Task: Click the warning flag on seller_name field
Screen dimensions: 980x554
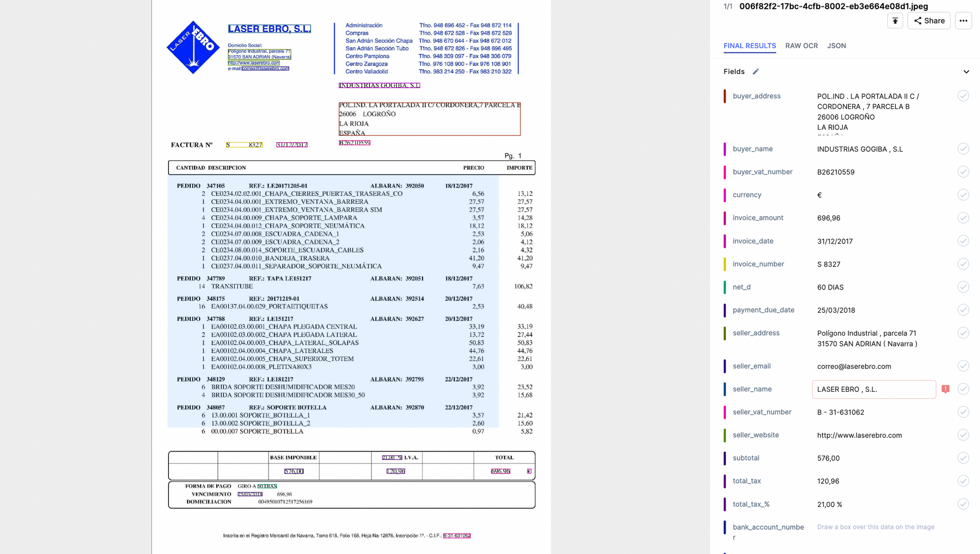Action: [946, 389]
